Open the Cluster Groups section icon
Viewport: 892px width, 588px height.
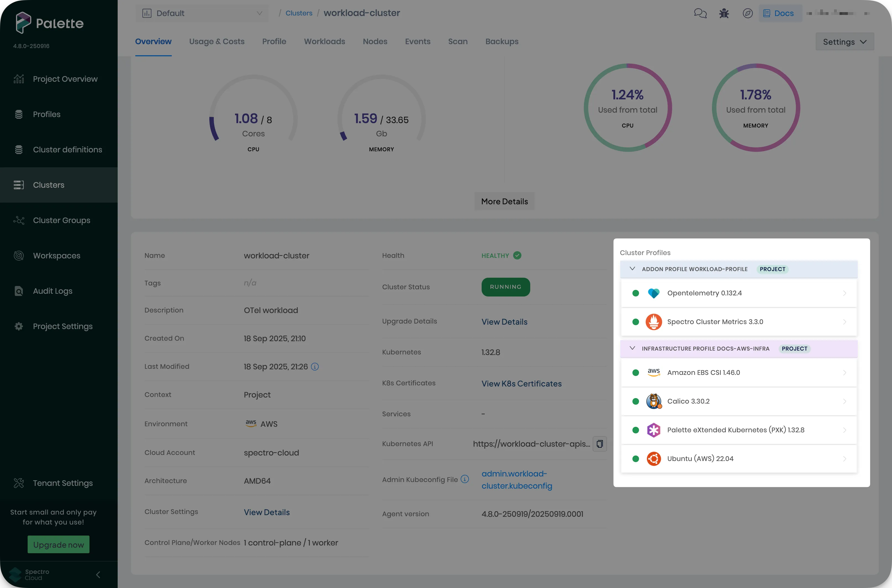19,221
